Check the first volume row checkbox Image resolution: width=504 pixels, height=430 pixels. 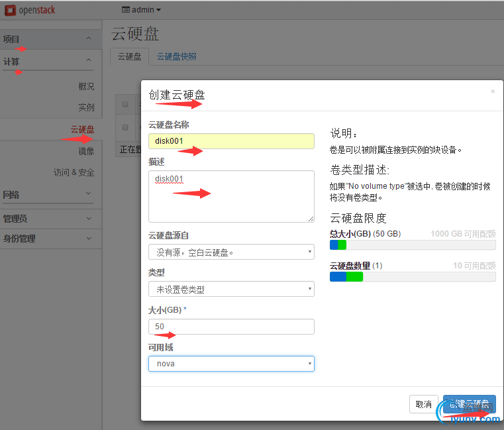(x=125, y=127)
